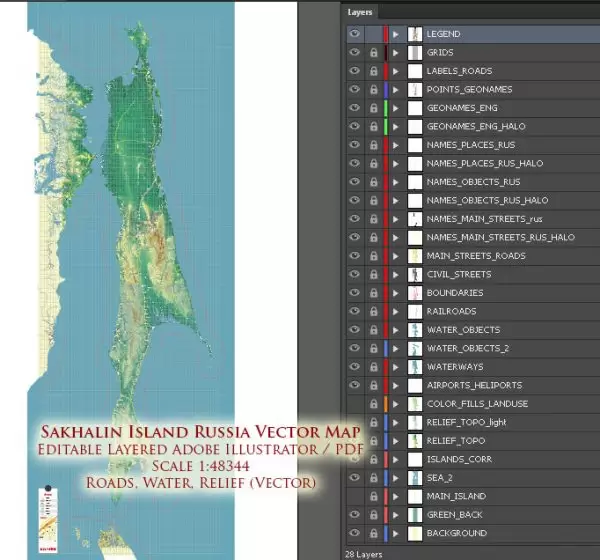Viewport: 600px width, 560px height.
Task: Click the RELIEF_TOPO layer thumbnail
Action: click(x=415, y=441)
